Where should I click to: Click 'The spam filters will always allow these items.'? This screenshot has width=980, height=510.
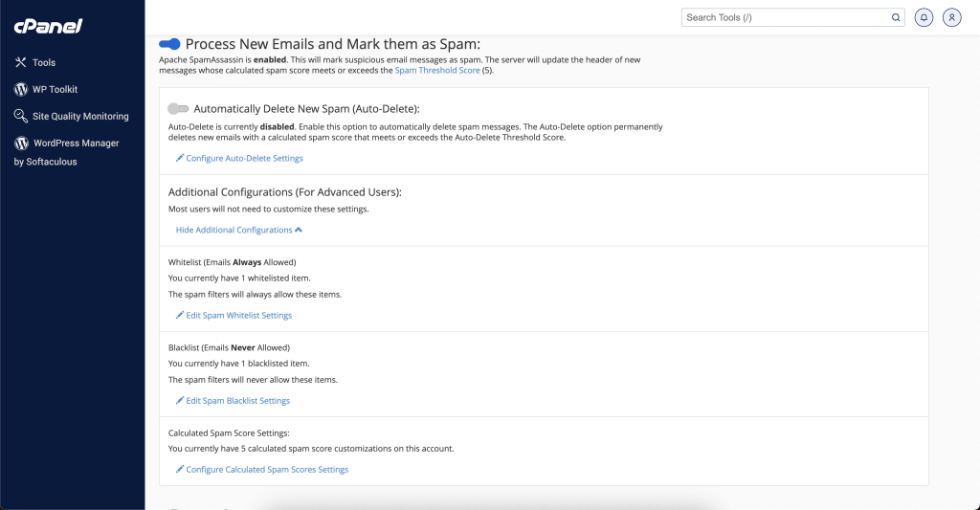(x=255, y=295)
